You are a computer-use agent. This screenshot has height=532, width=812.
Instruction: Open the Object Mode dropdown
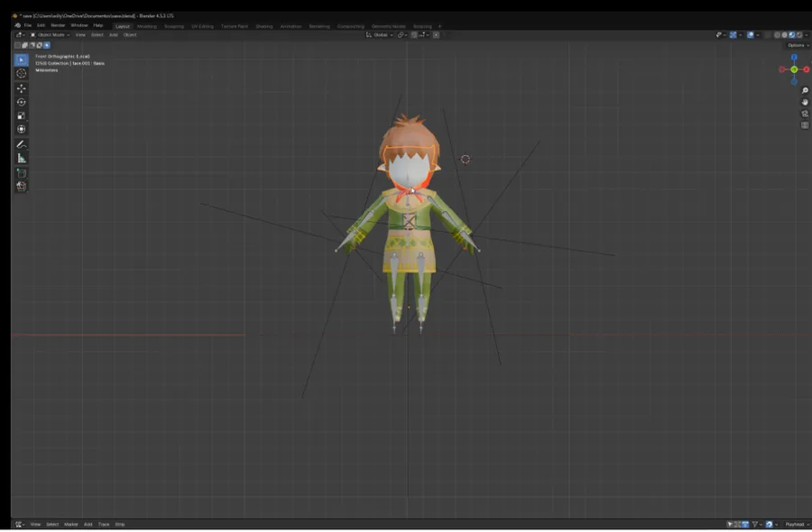pyautogui.click(x=51, y=35)
